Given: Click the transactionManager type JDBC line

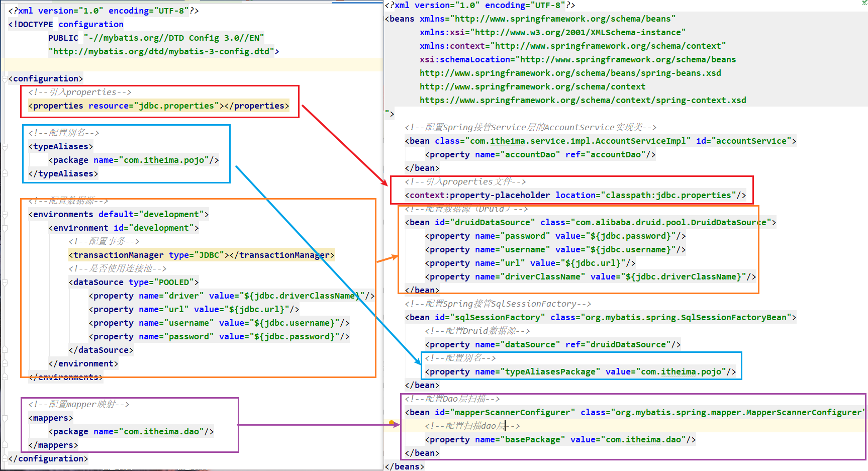Looking at the screenshot, I should coord(202,255).
